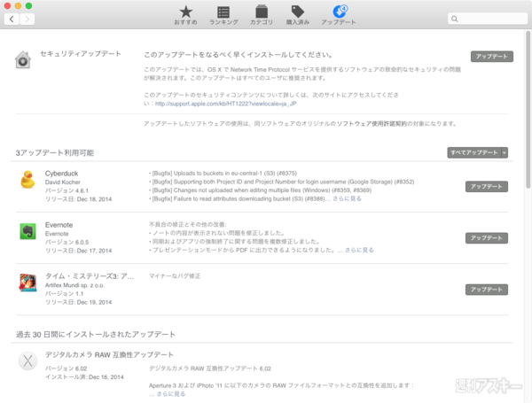532x403 pixels.
Task: Go back with the left arrow button
Action: click(12, 19)
